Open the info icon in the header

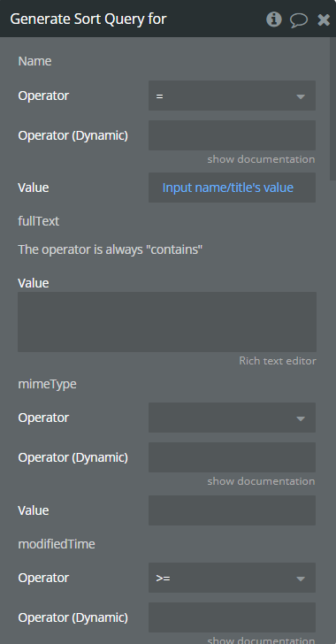tap(274, 19)
